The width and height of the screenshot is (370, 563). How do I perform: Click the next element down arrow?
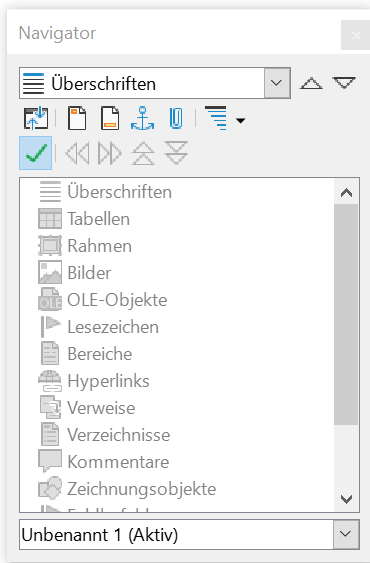(x=344, y=83)
